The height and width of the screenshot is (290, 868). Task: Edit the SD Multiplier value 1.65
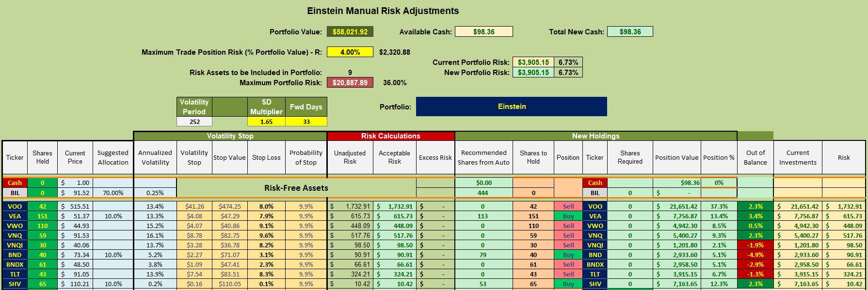click(x=266, y=122)
